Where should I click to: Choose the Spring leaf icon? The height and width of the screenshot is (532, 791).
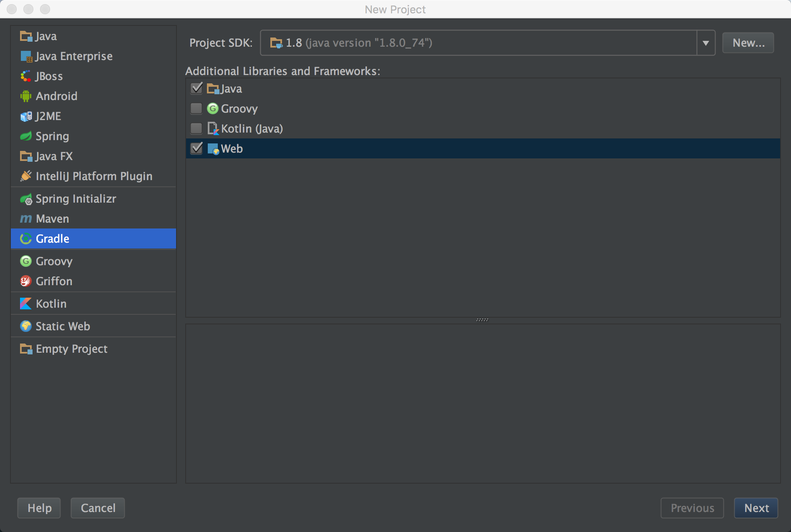[x=26, y=136]
